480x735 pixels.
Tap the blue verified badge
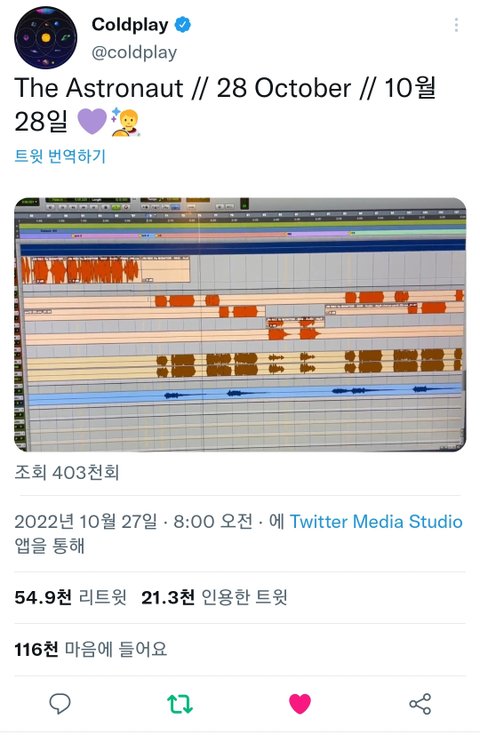click(183, 24)
